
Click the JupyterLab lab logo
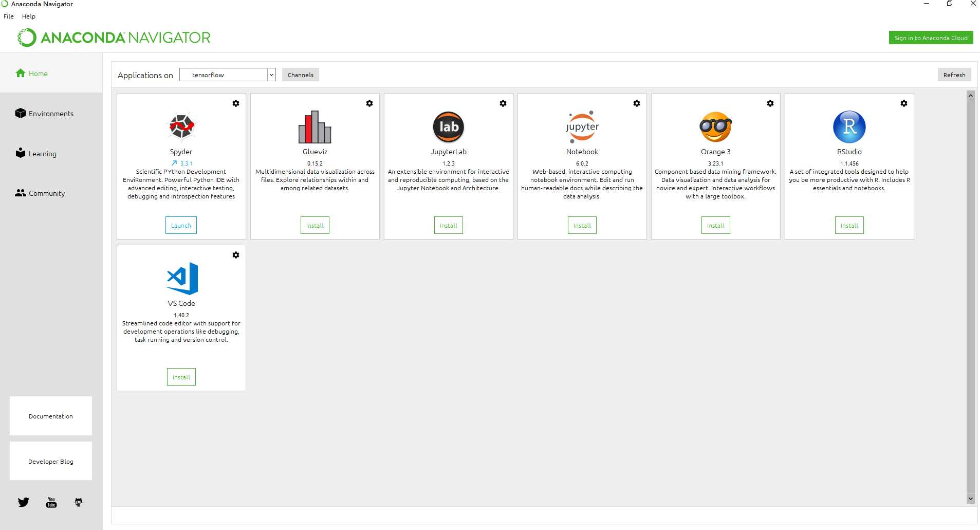click(449, 127)
